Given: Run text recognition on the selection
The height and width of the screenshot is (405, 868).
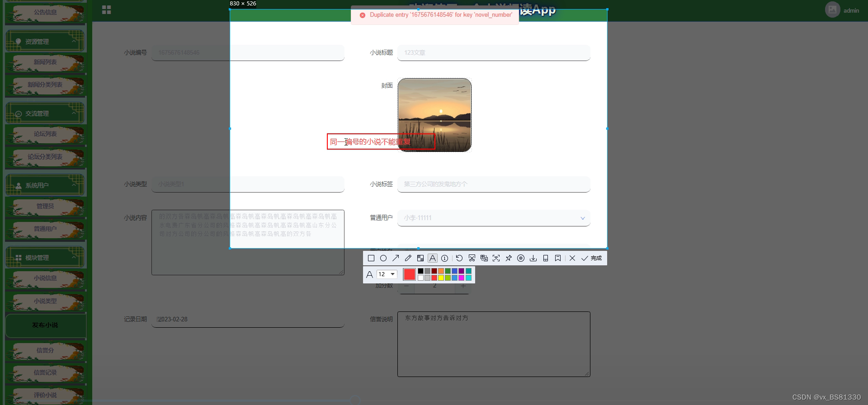Looking at the screenshot, I should (496, 258).
